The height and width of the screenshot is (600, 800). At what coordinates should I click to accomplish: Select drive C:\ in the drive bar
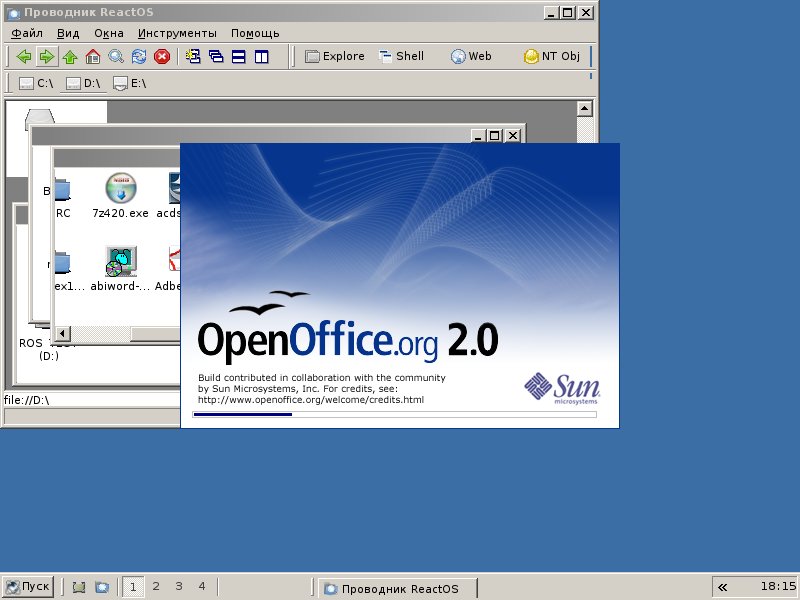point(36,83)
